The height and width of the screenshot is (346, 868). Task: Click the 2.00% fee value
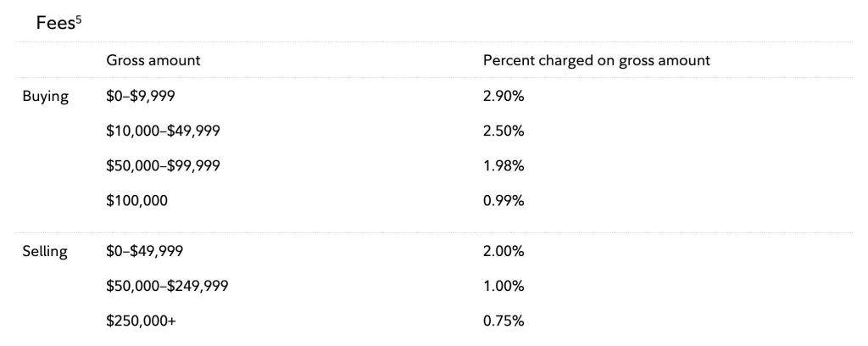pos(504,251)
